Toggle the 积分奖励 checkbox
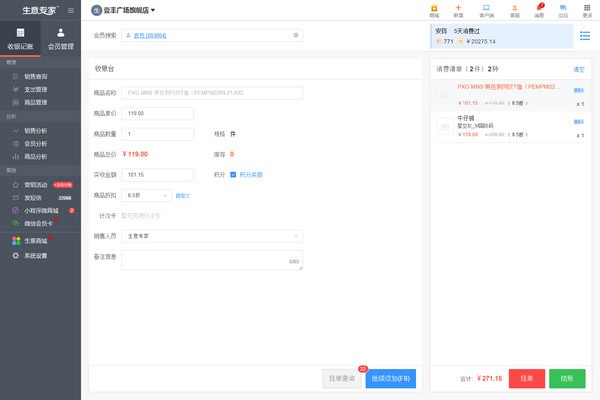600x400 pixels. (x=233, y=174)
